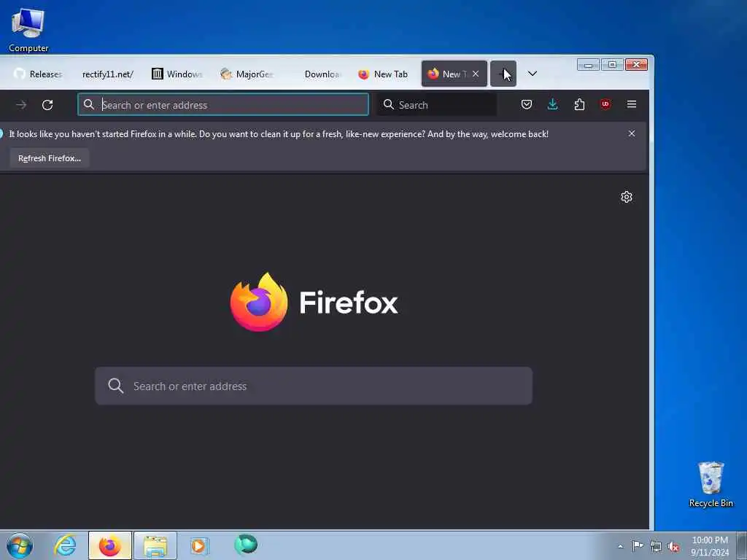Open the Windows Start menu orb
Viewport: 747px width, 560px height.
20,545
